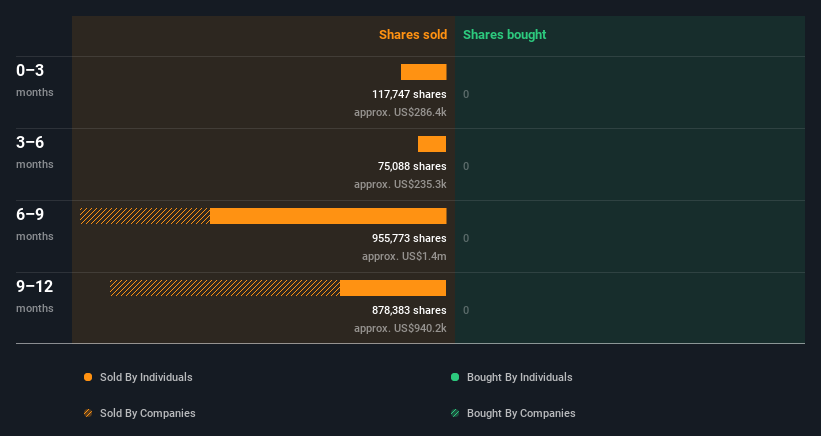Select the Sold By Individuals legend label
This screenshot has width=821, height=436.
tap(146, 377)
